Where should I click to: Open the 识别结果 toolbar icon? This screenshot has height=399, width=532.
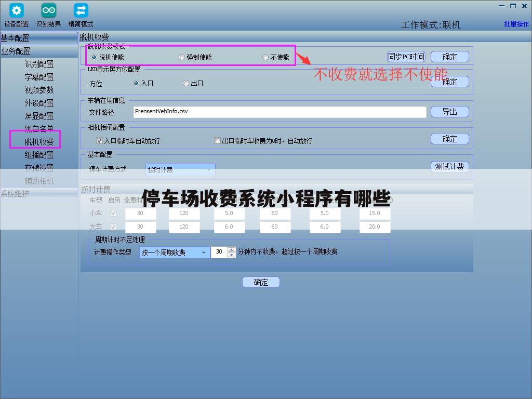click(48, 10)
